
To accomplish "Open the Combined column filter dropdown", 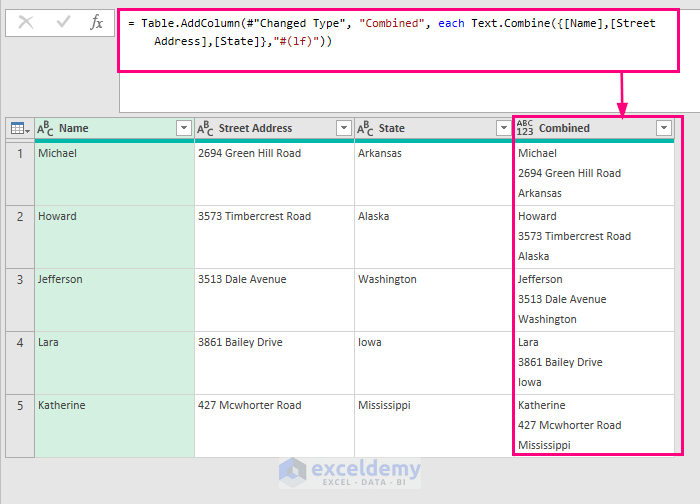I will [664, 128].
